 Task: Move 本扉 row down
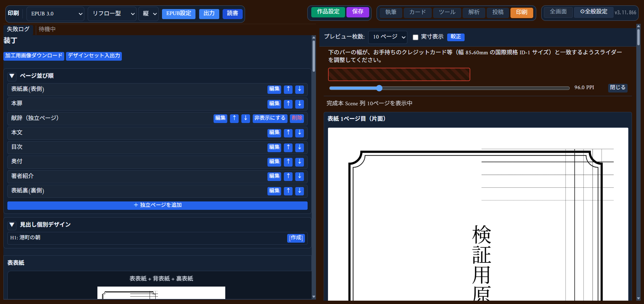pos(300,104)
